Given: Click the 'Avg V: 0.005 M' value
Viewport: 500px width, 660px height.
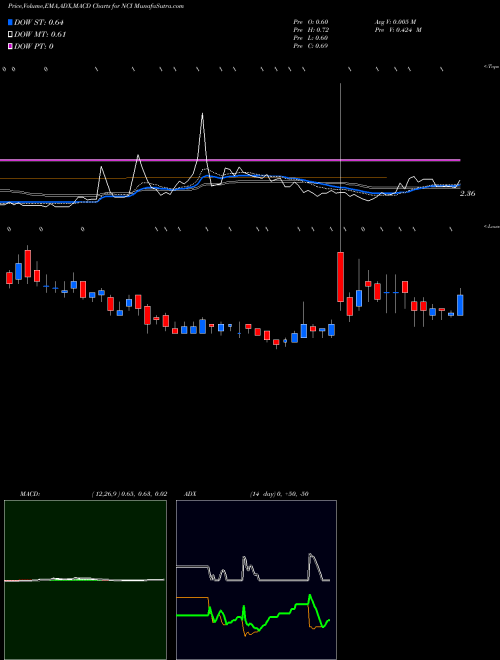Looking at the screenshot, I should (395, 22).
